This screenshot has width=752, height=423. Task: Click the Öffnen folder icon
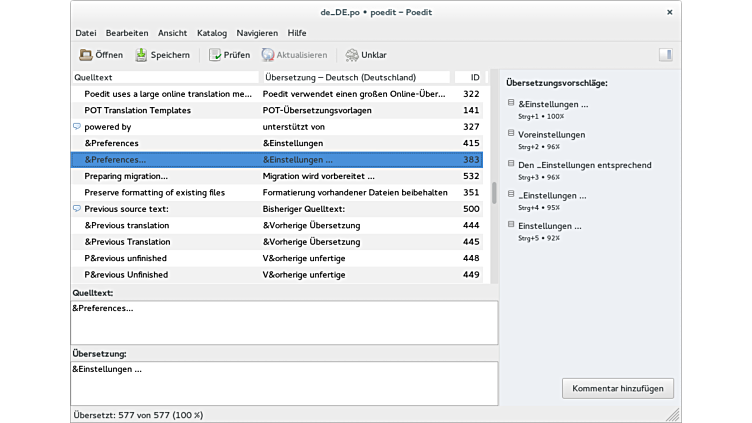click(86, 55)
